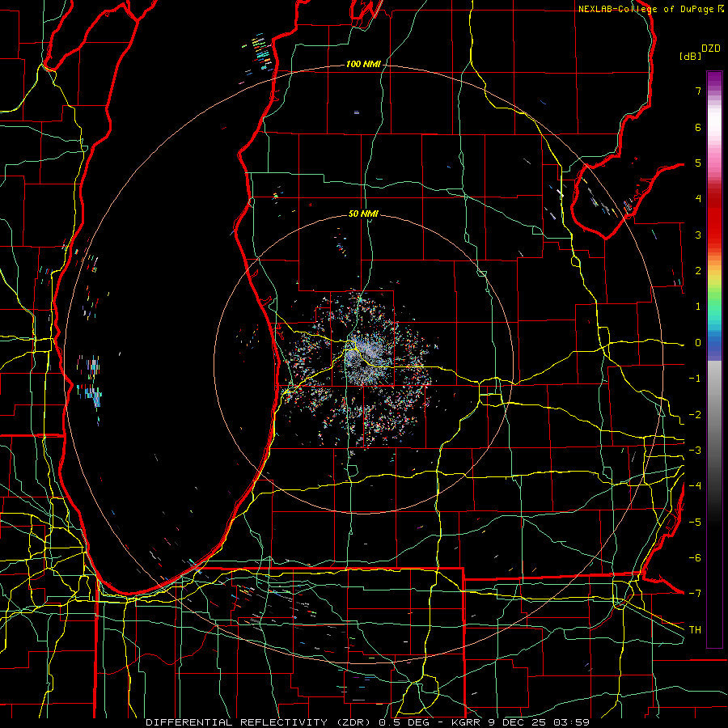Click the 5 value on the color scale

698,163
